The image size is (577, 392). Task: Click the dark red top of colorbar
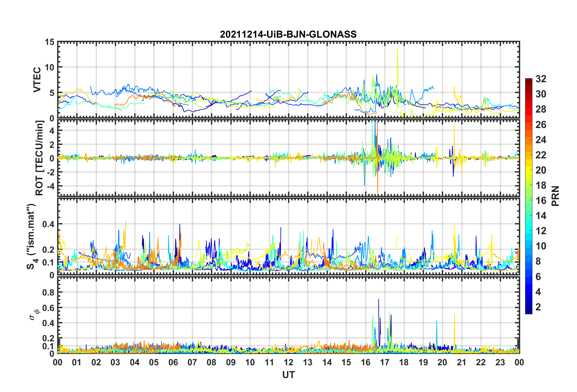click(529, 80)
